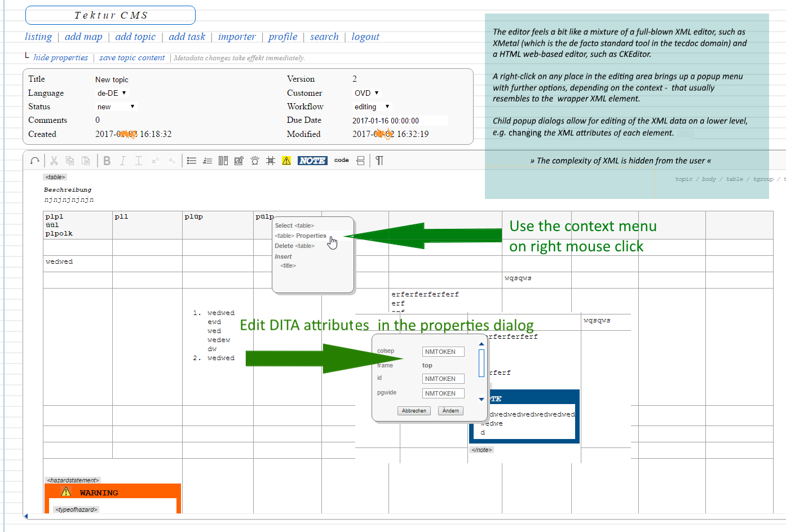786x532 pixels.
Task: Toggle bold formatting in toolbar
Action: pyautogui.click(x=107, y=161)
